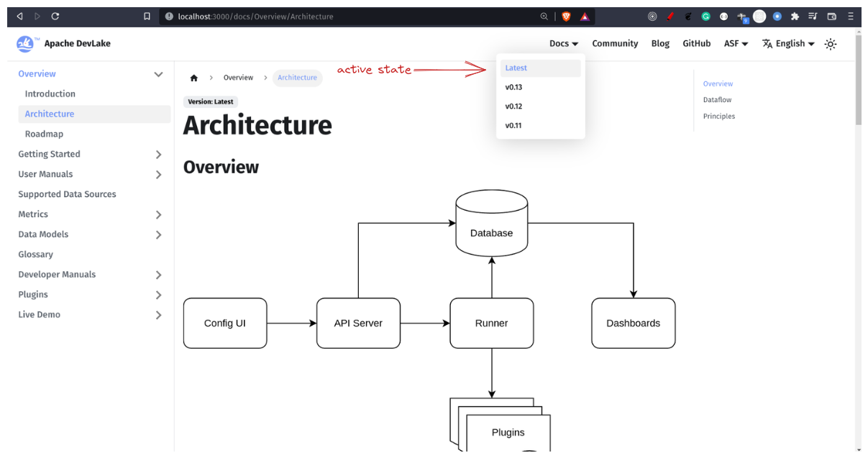Expand the Data Models sidebar chevron

point(159,235)
